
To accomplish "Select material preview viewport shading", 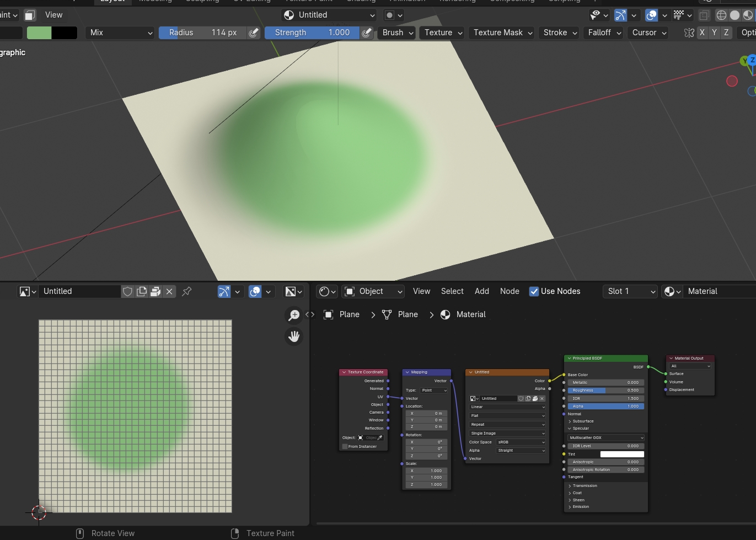I will [x=748, y=15].
